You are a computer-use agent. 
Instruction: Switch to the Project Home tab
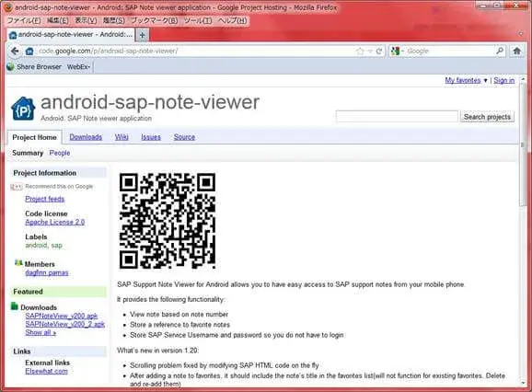pos(34,137)
